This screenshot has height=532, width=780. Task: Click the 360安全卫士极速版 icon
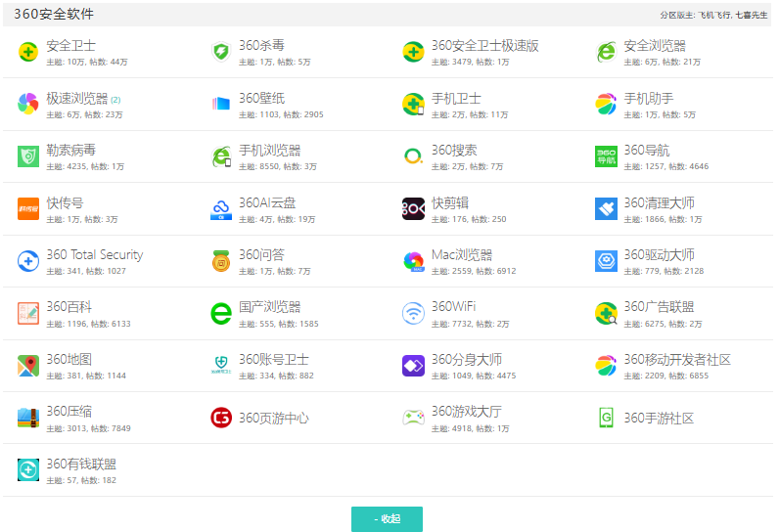click(x=413, y=52)
